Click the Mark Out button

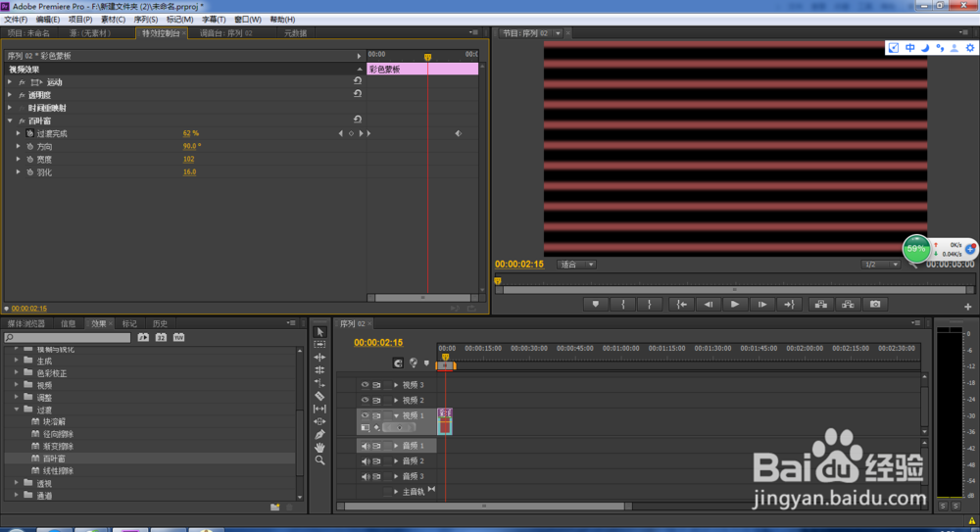coord(650,305)
